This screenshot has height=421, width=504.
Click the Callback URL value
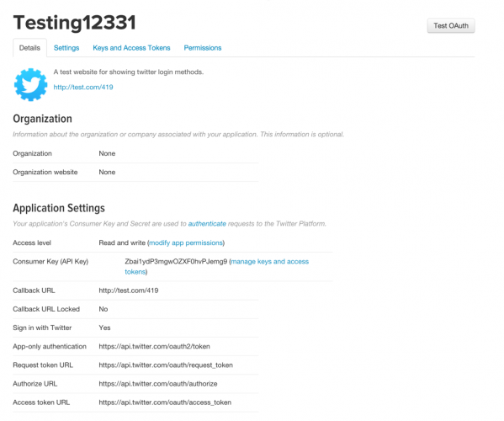129,290
